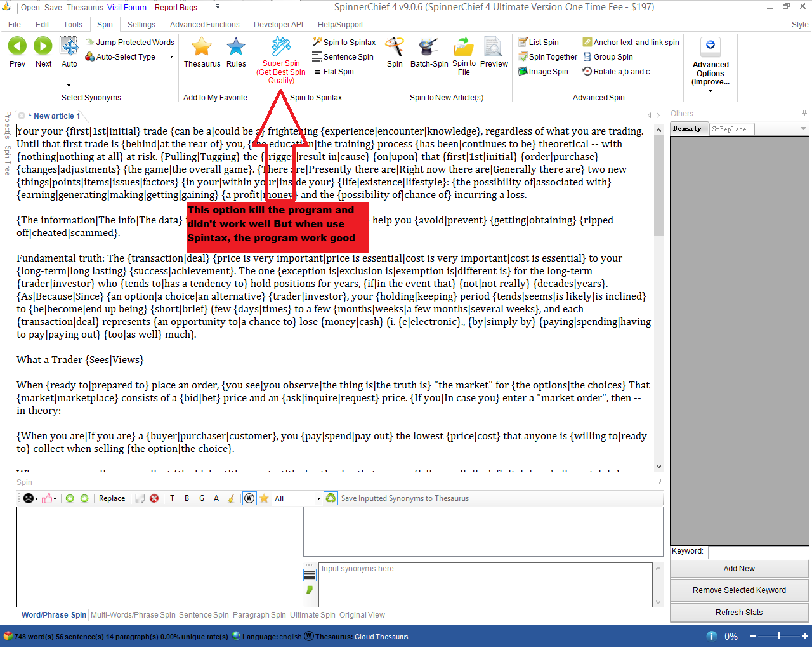Toggle the gold star favorite filter

[x=264, y=498]
